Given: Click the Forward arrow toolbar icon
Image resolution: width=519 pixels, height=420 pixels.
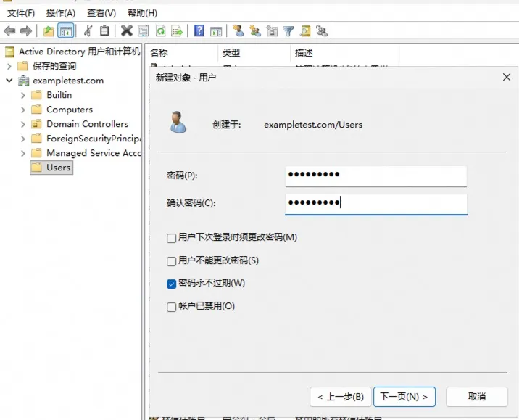Looking at the screenshot, I should [26, 31].
